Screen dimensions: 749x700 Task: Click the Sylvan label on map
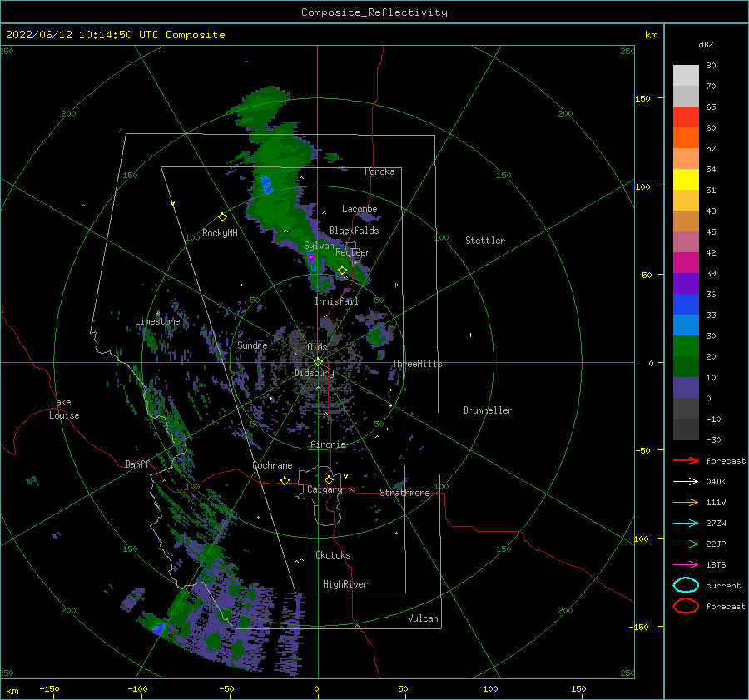click(x=319, y=246)
